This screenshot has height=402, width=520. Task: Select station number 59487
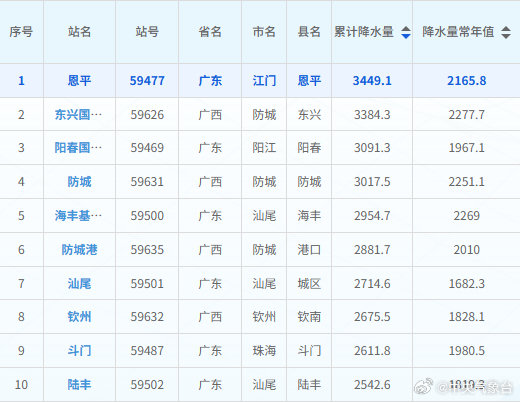(x=147, y=351)
